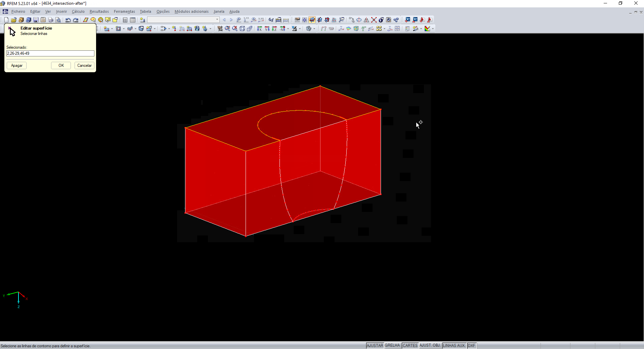This screenshot has height=349, width=644.
Task: Open the Ficheiro menu
Action: (x=18, y=11)
